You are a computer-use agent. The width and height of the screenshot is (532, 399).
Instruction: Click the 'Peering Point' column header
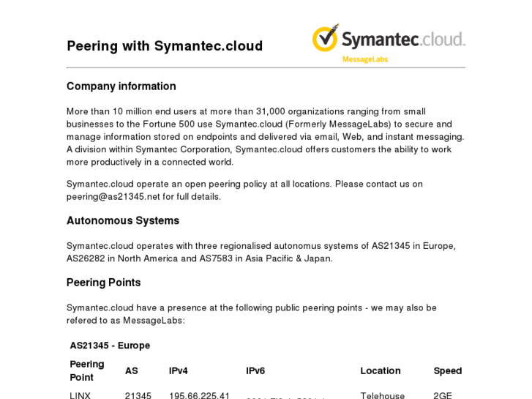click(87, 370)
